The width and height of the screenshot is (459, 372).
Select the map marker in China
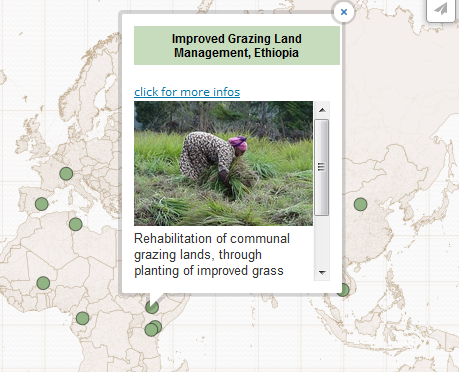(360, 204)
